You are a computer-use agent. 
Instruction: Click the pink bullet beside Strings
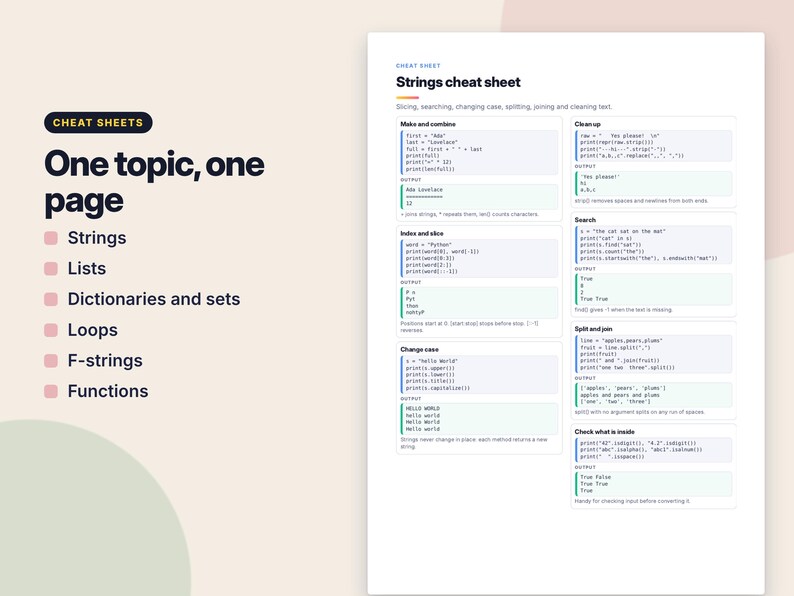51,239
